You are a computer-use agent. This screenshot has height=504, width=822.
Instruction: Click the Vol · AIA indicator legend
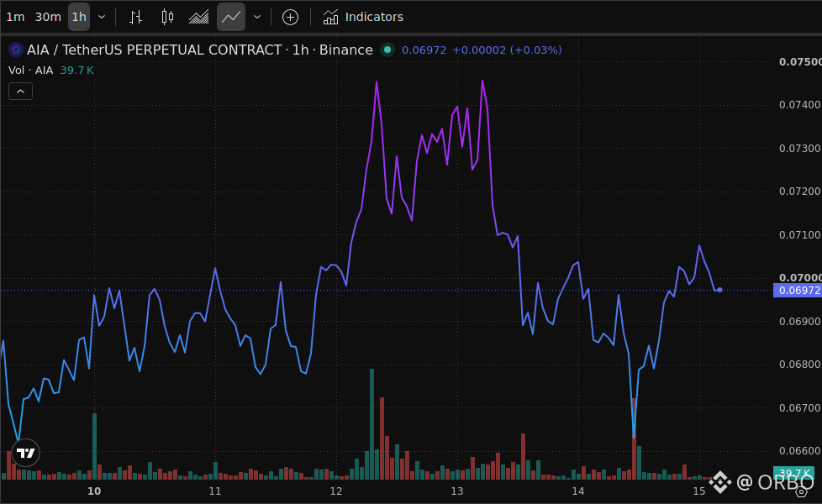coord(30,71)
